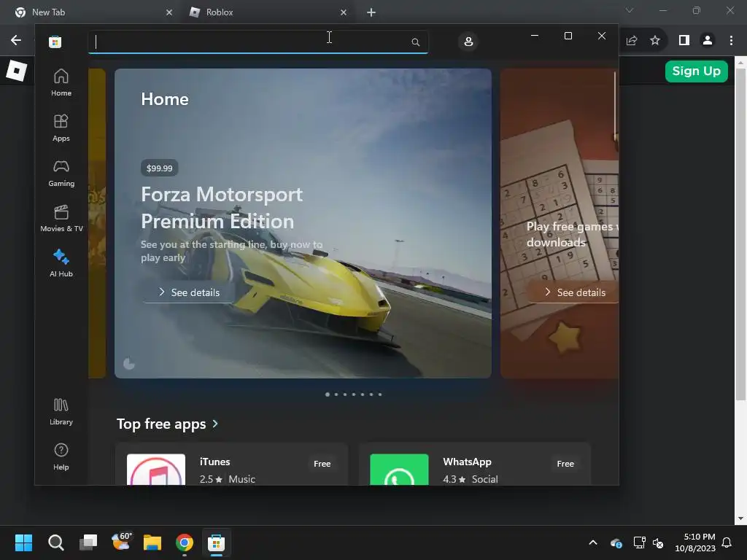
Task: Open Help in Store sidebar
Action: (61, 456)
